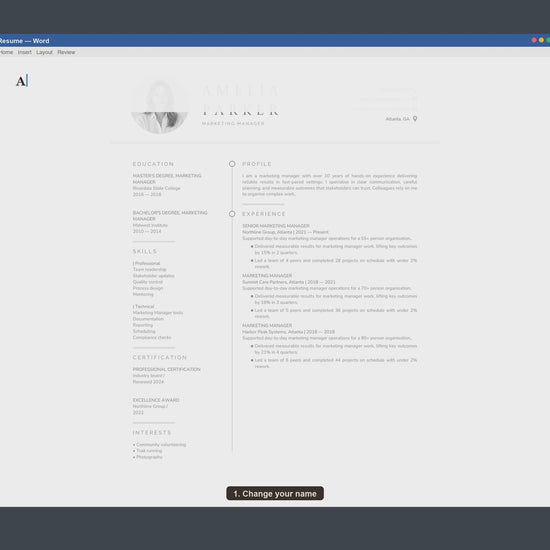Click the Trail running interest
The image size is (550, 550).
(x=149, y=450)
